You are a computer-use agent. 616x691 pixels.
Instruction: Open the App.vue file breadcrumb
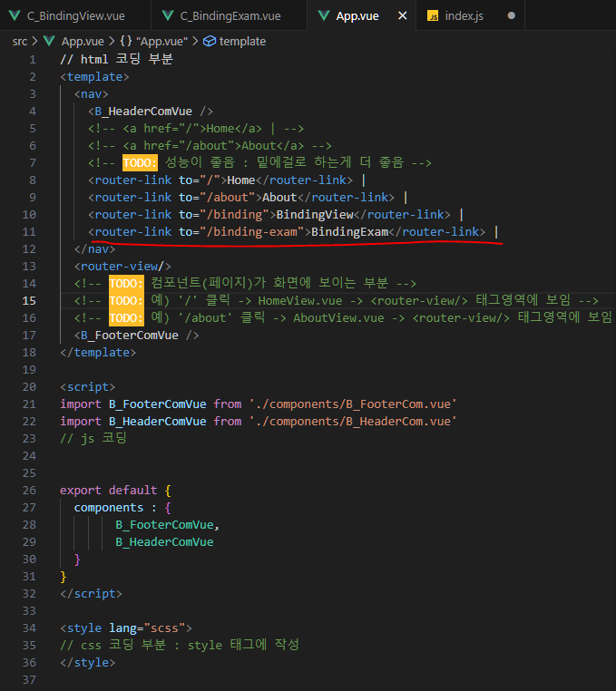83,42
